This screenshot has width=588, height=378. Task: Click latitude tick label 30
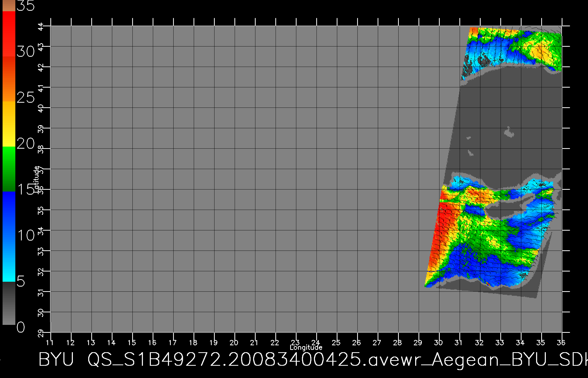click(41, 313)
